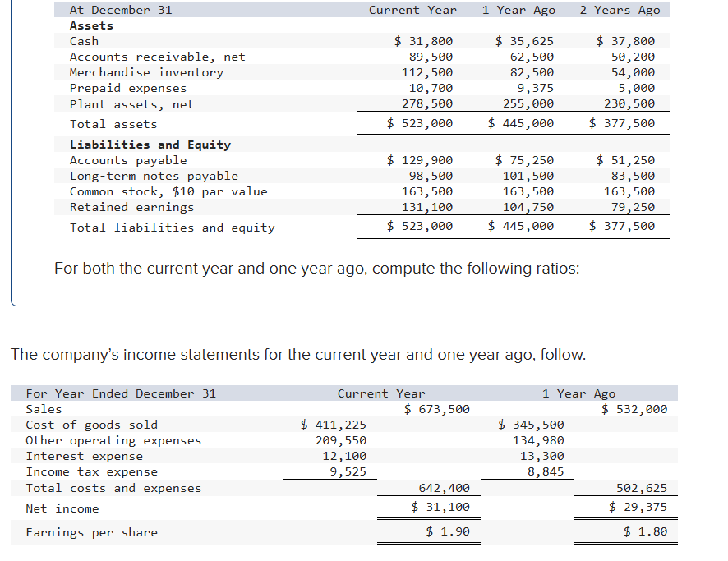This screenshot has width=728, height=561.
Task: Select the Sales row in income statement
Action: click(x=44, y=408)
